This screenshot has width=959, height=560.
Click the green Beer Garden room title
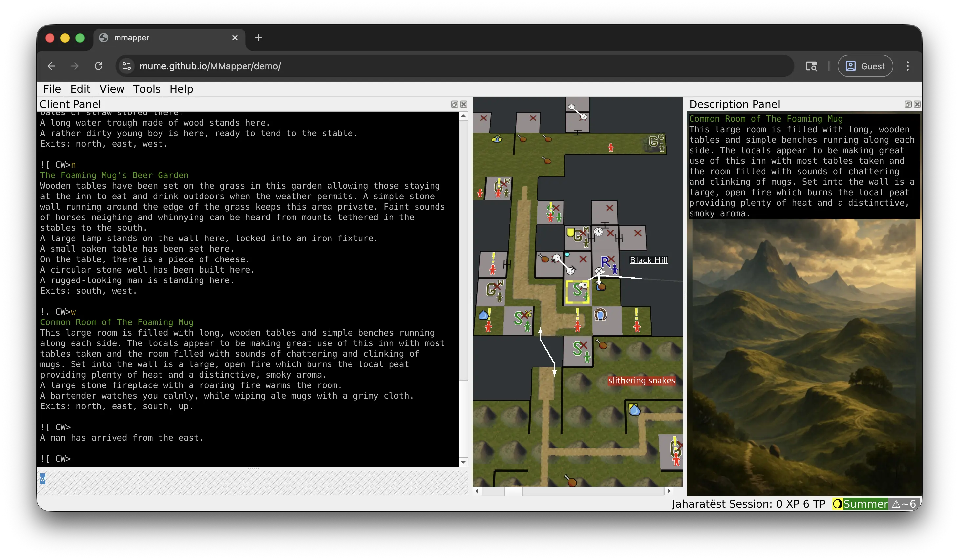click(114, 176)
